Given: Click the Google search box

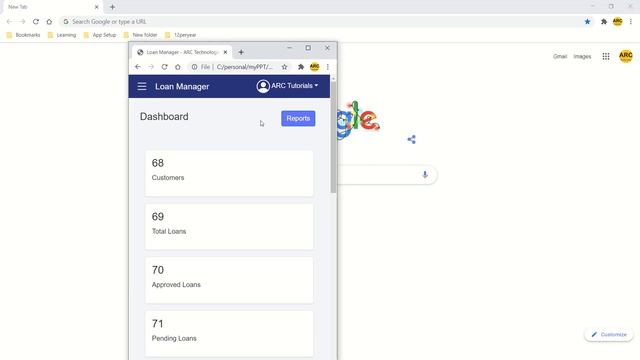Looking at the screenshot, I should click(x=386, y=175).
